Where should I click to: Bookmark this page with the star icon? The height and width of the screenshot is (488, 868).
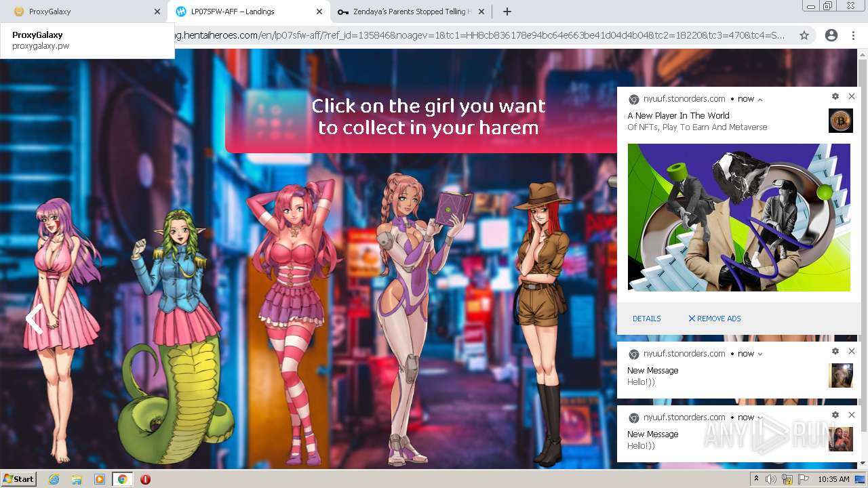(x=804, y=35)
